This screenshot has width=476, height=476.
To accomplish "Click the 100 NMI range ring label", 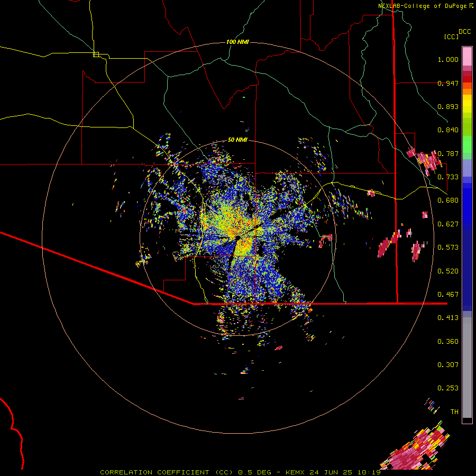I will pyautogui.click(x=237, y=42).
